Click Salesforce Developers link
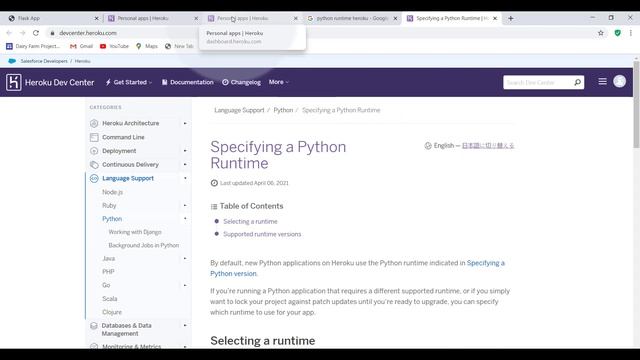The image size is (640, 360). click(44, 61)
